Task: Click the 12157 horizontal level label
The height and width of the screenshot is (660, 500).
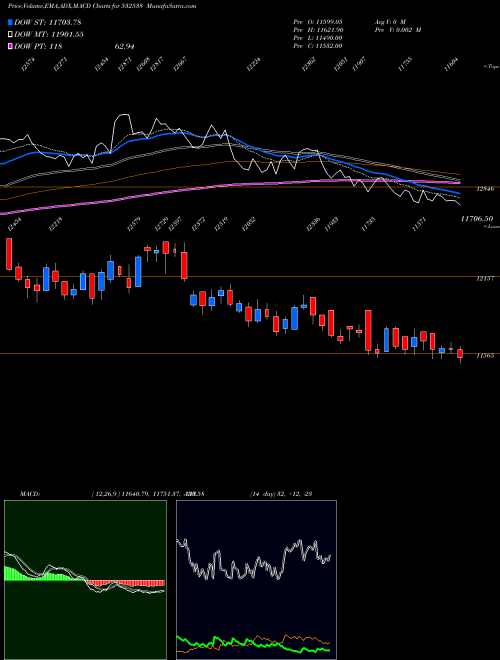Action: pyautogui.click(x=485, y=279)
